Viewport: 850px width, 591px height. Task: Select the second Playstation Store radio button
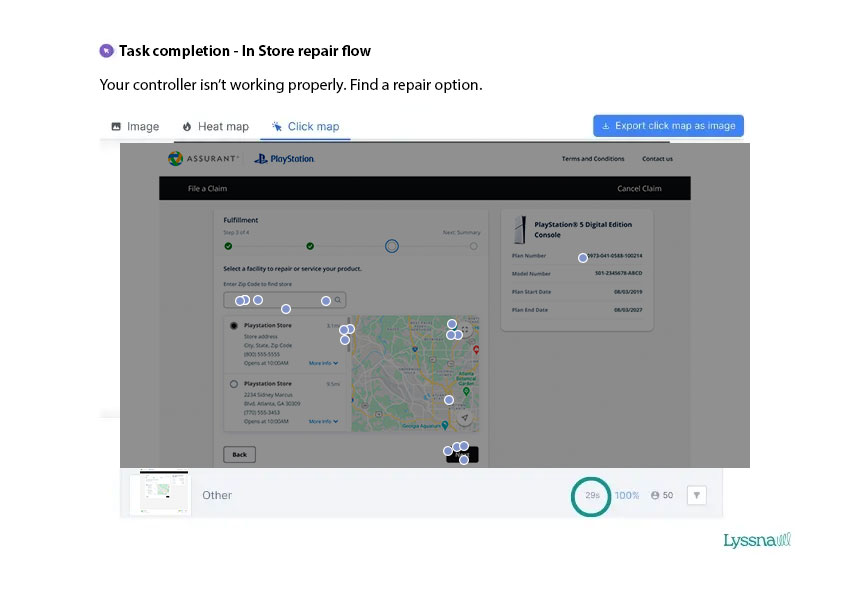(x=234, y=383)
